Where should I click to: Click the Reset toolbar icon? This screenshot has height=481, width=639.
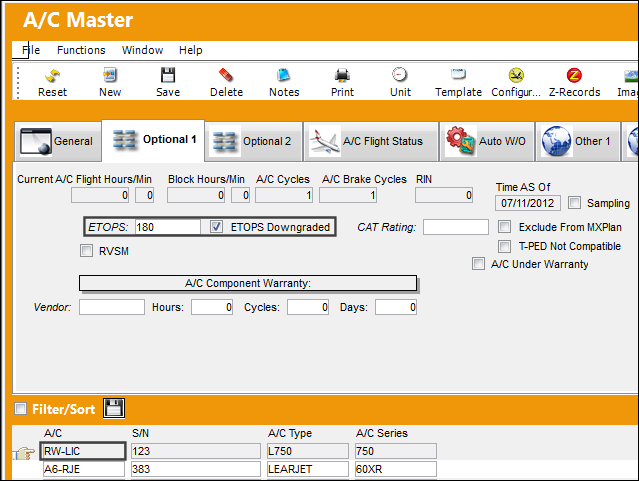(52, 75)
